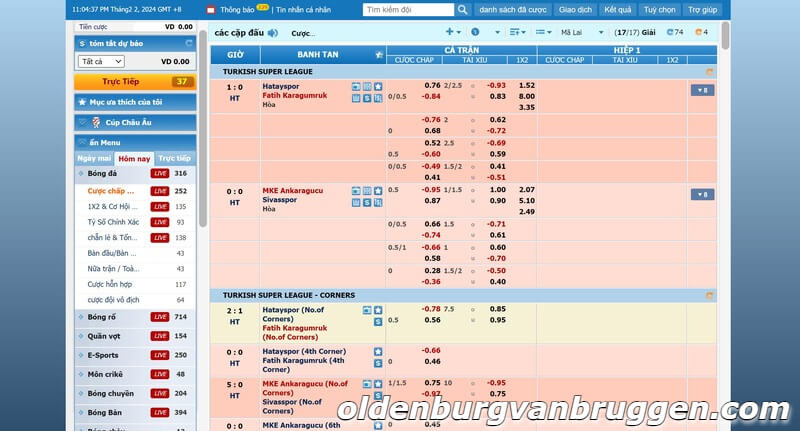Viewport: 800px width, 431px height.
Task: Click the blue circle info icon in toolbar
Action: pyautogui.click(x=475, y=32)
